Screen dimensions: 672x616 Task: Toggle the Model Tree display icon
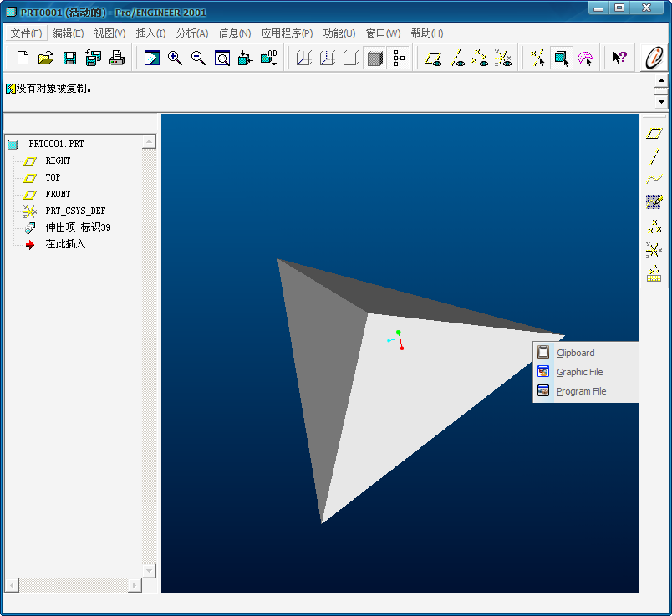tap(399, 58)
